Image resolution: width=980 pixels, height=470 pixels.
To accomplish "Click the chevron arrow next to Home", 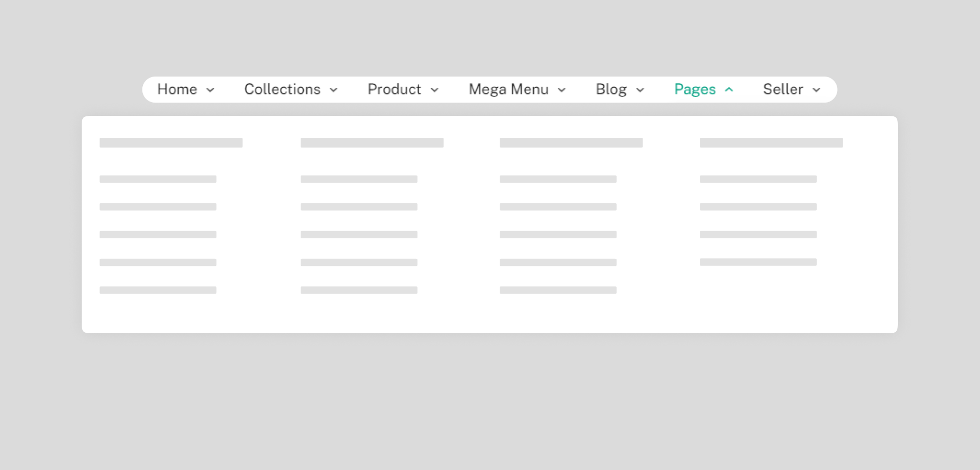I will 210,90.
